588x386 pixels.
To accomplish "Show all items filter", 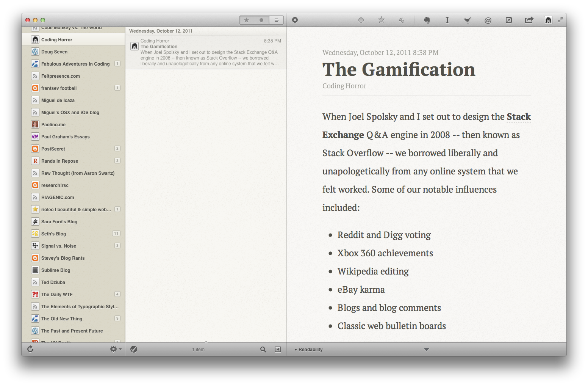I will [x=277, y=20].
